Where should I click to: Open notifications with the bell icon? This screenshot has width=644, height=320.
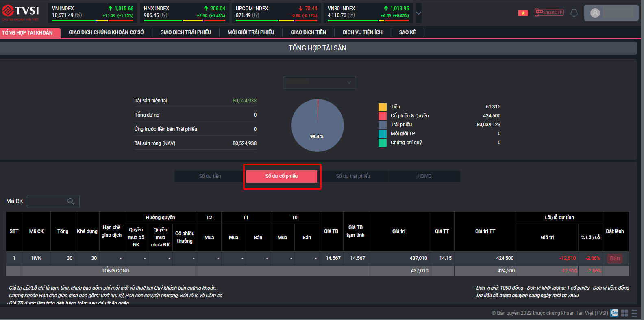click(574, 13)
